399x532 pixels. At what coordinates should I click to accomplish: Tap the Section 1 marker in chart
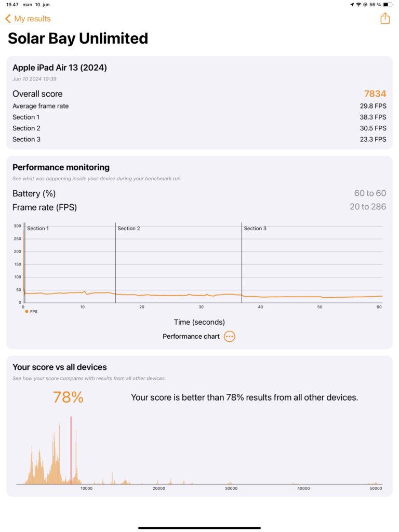37,229
